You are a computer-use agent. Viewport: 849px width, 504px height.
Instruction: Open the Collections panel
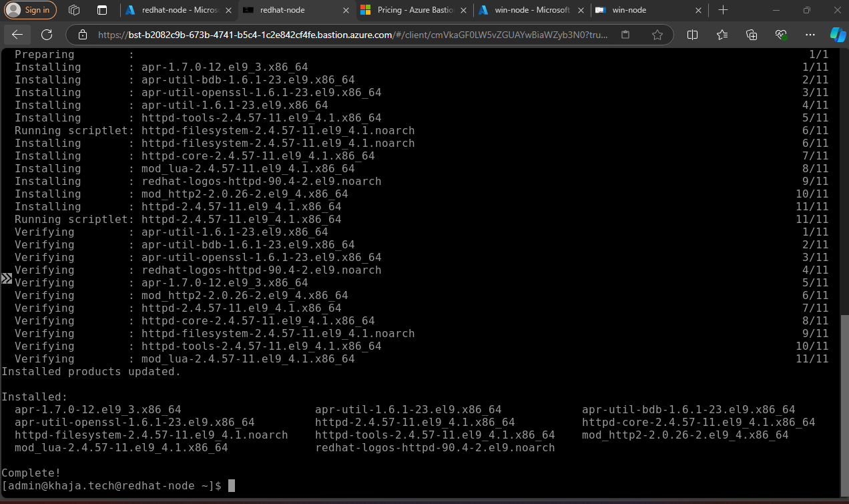(x=752, y=35)
